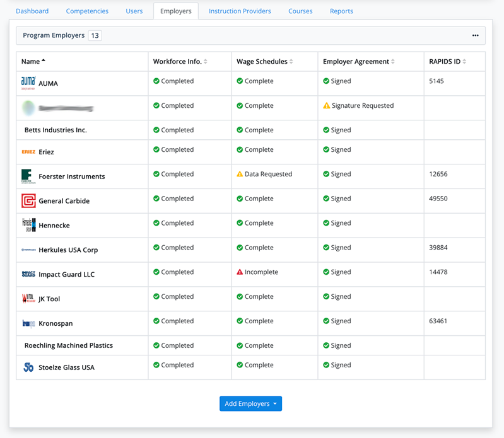Open the Hennecke employer name

54,226
